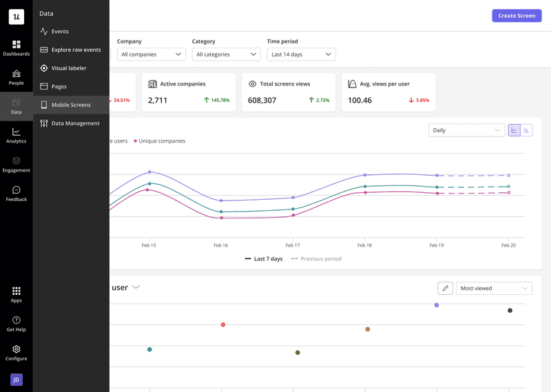The image size is (551, 392).
Task: Open Dashboards from the sidebar
Action: pos(17,48)
